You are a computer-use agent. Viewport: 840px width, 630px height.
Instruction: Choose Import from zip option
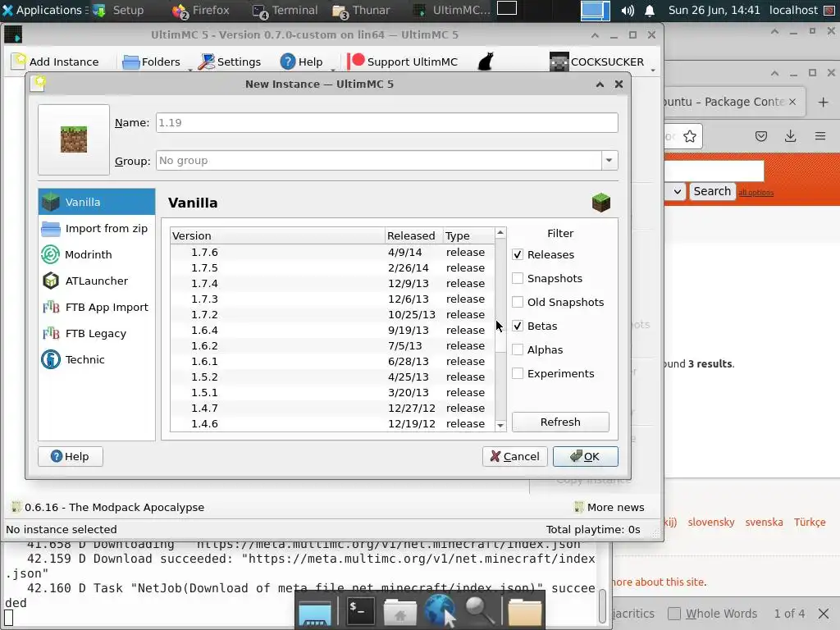(x=97, y=228)
